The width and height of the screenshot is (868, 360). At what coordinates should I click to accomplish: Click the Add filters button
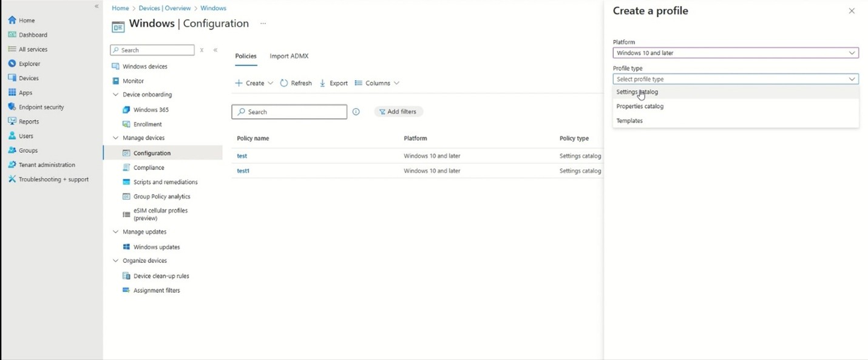(x=398, y=112)
